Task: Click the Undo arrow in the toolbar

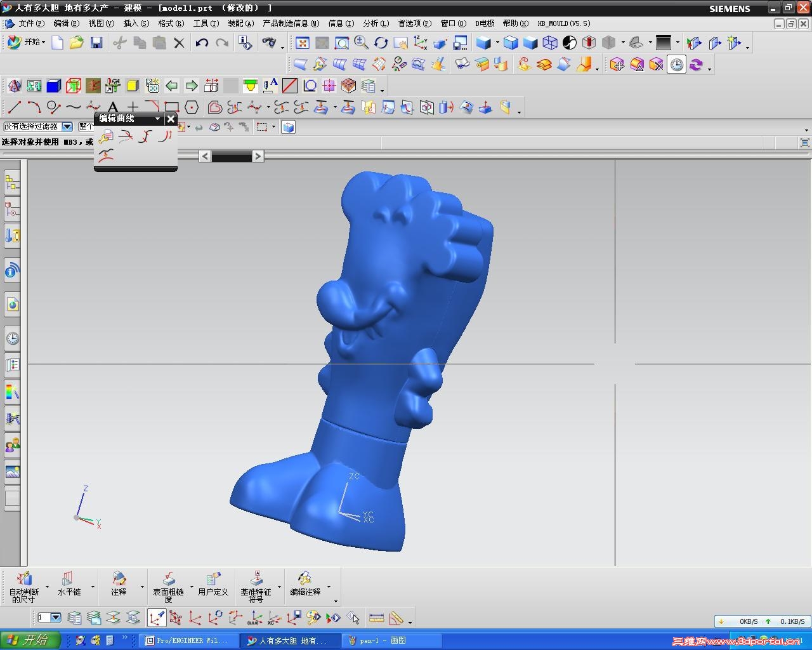Action: (202, 43)
